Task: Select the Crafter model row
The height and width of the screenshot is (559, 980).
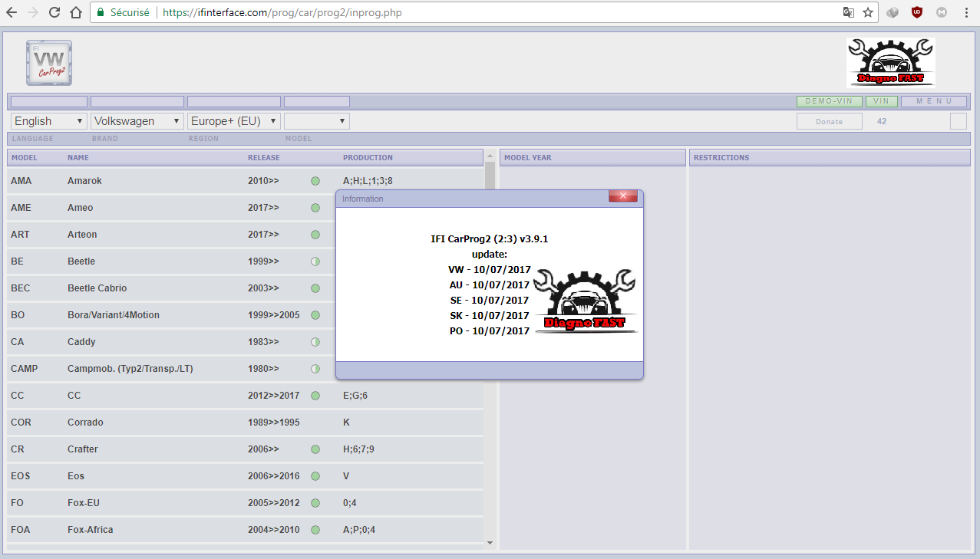Action: point(246,449)
